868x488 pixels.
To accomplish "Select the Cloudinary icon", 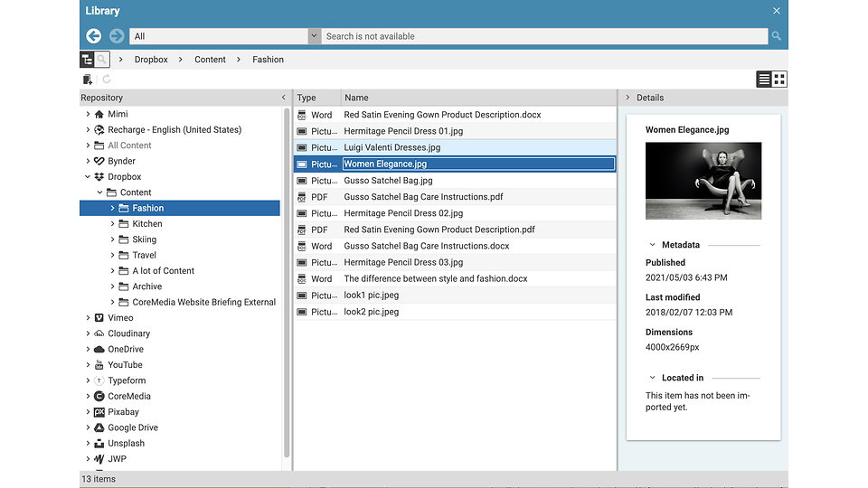I will (99, 333).
